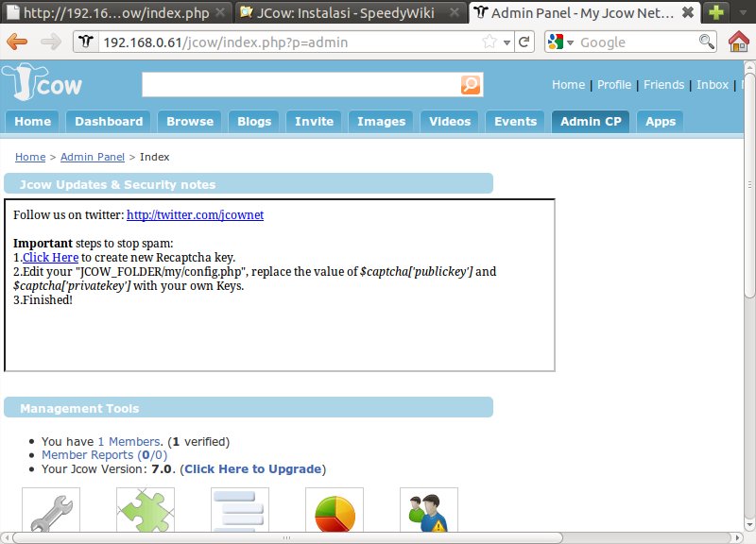756x544 pixels.
Task: Click the Inbox header link
Action: tap(713, 85)
